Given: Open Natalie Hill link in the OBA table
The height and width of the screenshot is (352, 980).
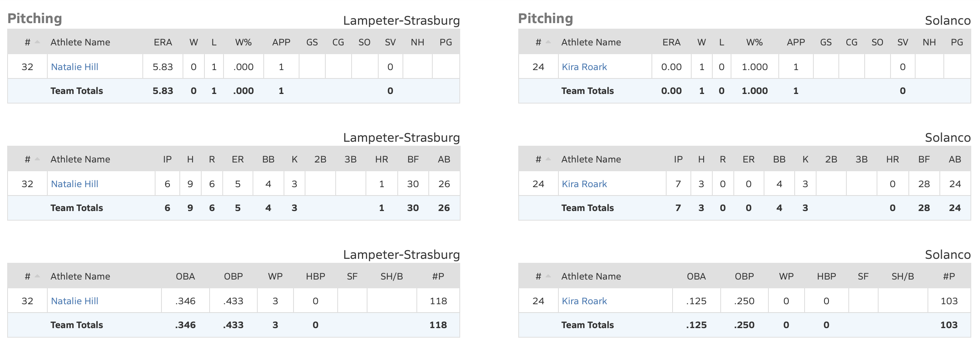Looking at the screenshot, I should pyautogui.click(x=74, y=301).
